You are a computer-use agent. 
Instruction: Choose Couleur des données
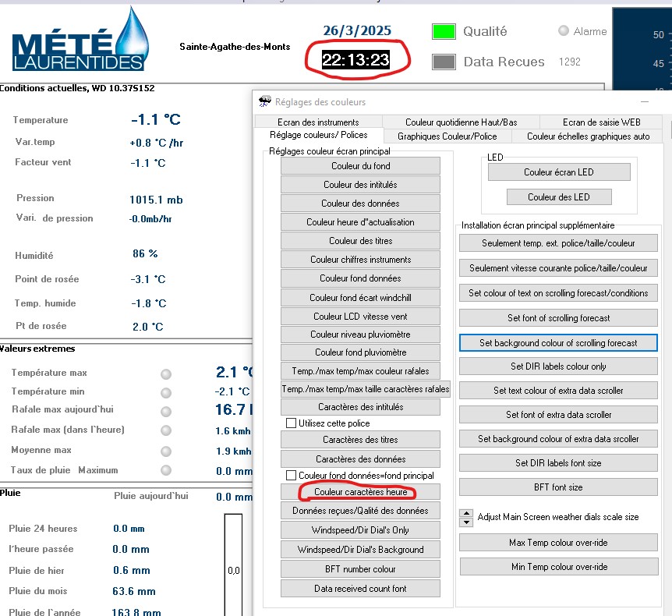click(x=360, y=204)
